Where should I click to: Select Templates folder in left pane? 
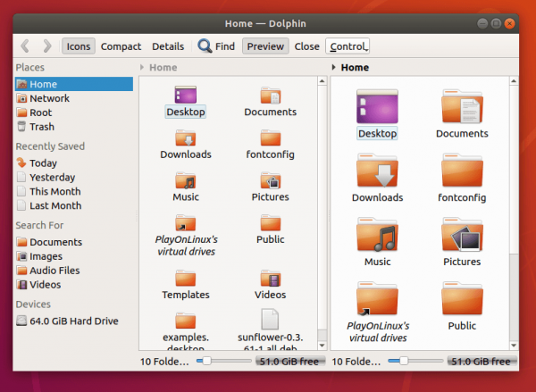click(186, 285)
